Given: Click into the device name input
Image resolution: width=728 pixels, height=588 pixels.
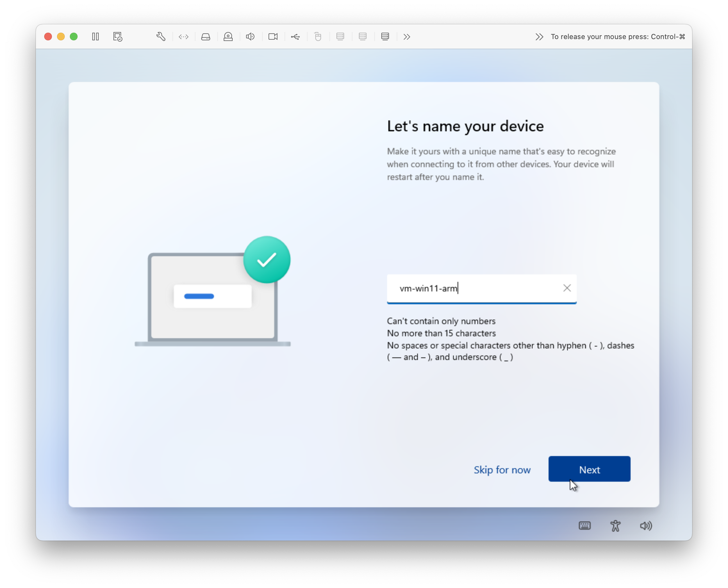Looking at the screenshot, I should pyautogui.click(x=475, y=288).
